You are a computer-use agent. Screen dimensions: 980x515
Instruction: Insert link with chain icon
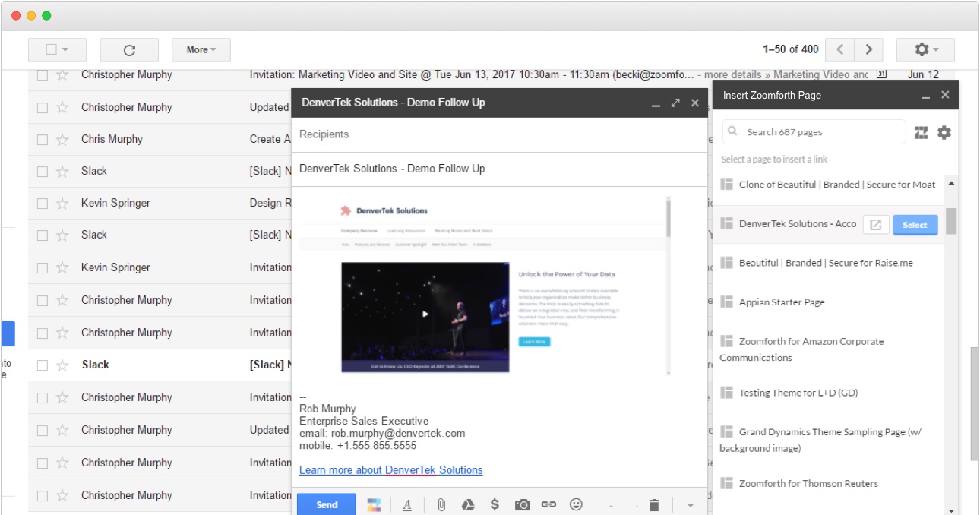pyautogui.click(x=548, y=504)
